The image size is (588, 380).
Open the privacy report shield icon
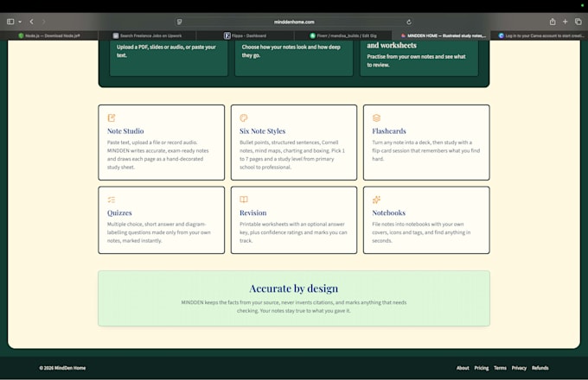pyautogui.click(x=180, y=22)
